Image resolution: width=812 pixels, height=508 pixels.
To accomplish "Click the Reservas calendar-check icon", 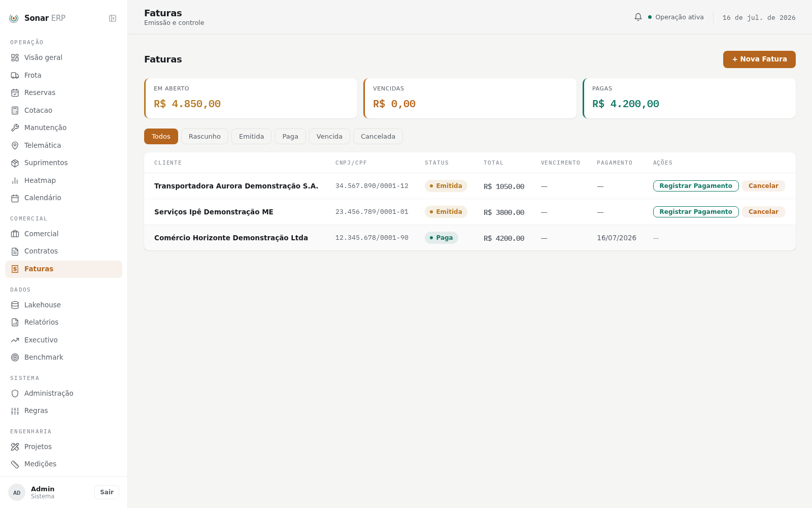I will tap(15, 92).
